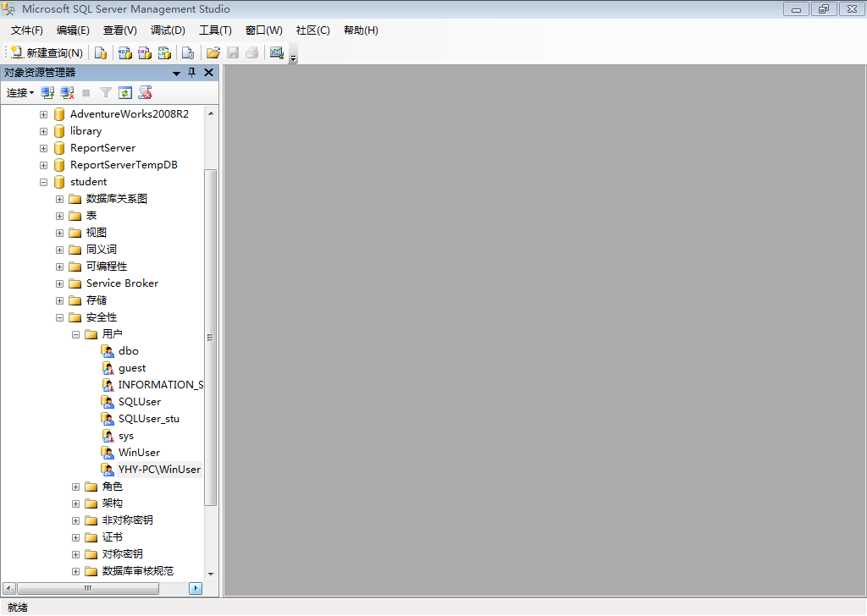Click the Connect Object Explorer icon
This screenshot has width=867, height=616.
(x=47, y=93)
